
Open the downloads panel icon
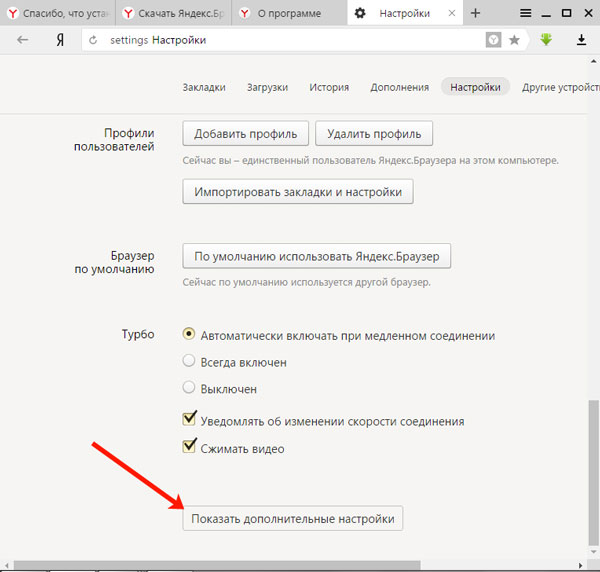click(581, 40)
